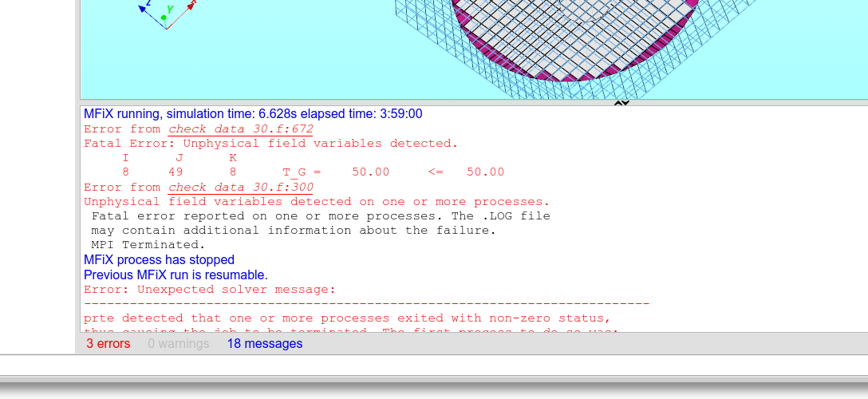Click the 'Error: Unexpected solver message' line
Viewport: 868px width, 399px height.
(210, 289)
